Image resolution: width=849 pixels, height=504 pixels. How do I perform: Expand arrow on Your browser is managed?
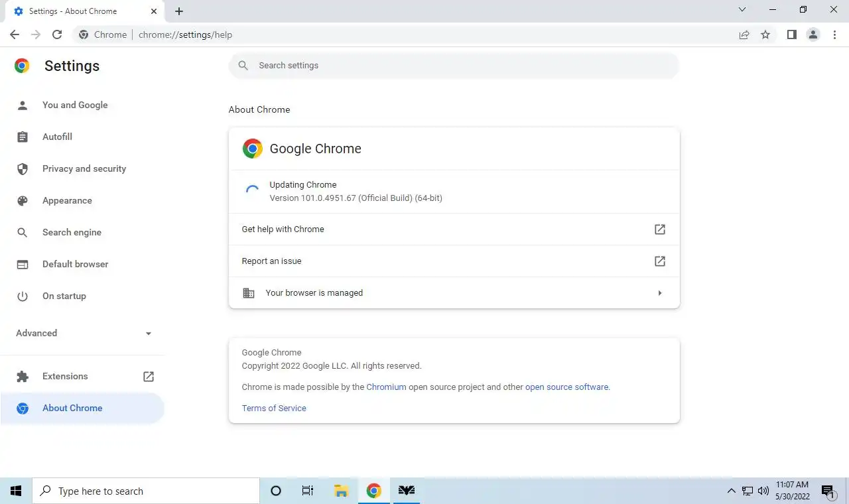tap(660, 293)
